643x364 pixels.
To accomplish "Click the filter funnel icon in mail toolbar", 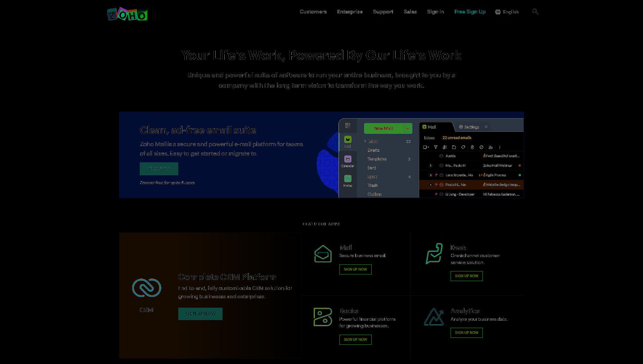I will (x=436, y=147).
